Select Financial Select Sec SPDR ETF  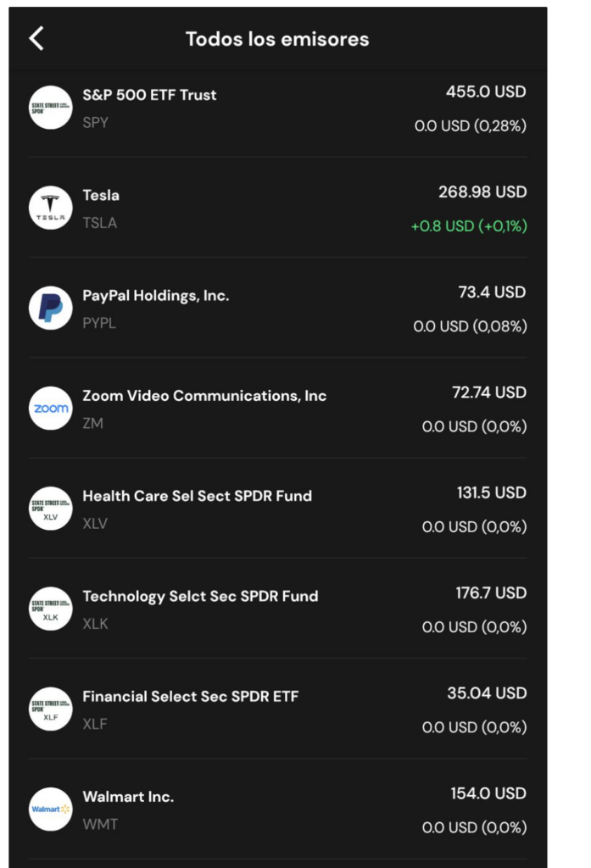277,709
